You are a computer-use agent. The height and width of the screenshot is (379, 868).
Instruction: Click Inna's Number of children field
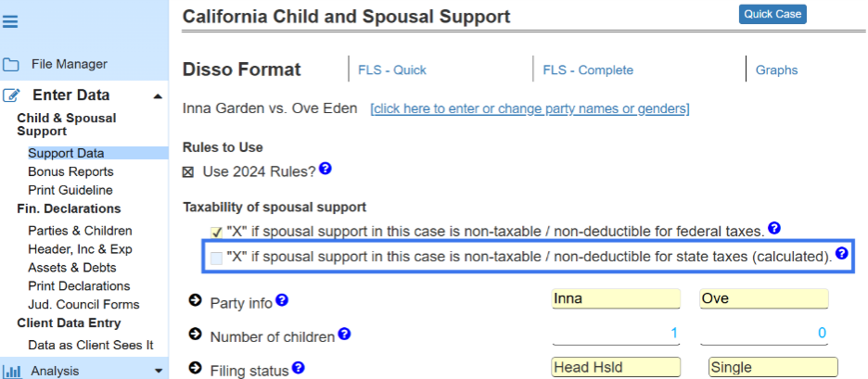pyautogui.click(x=616, y=333)
